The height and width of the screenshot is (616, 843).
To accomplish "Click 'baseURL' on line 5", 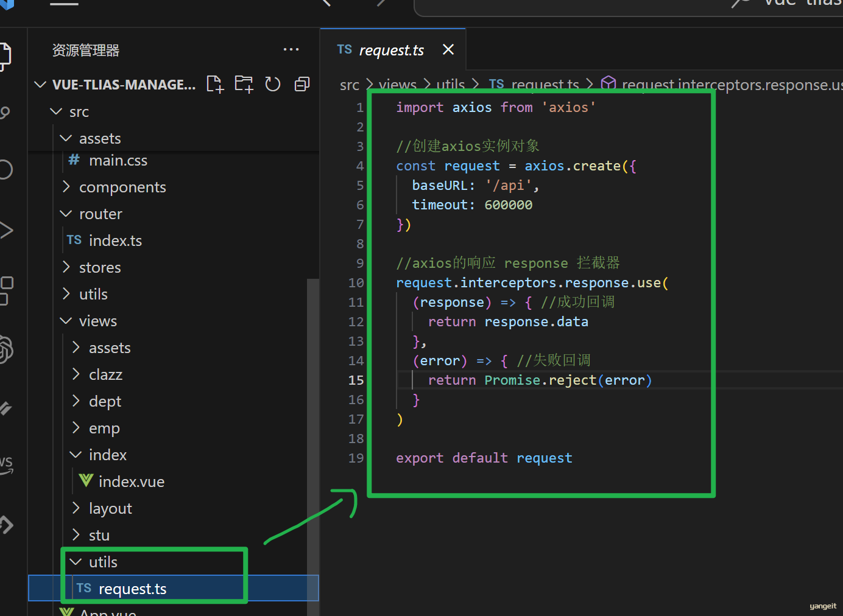I will (439, 185).
